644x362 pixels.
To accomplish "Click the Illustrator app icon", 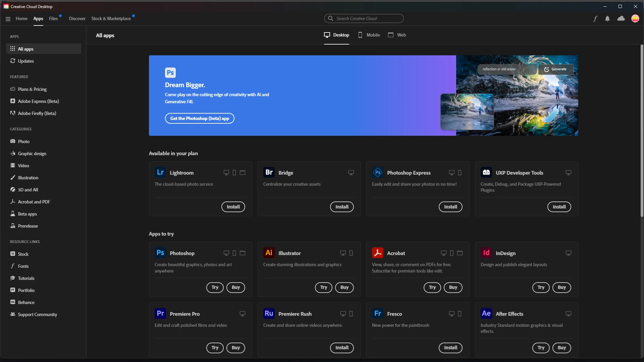I will (x=269, y=253).
